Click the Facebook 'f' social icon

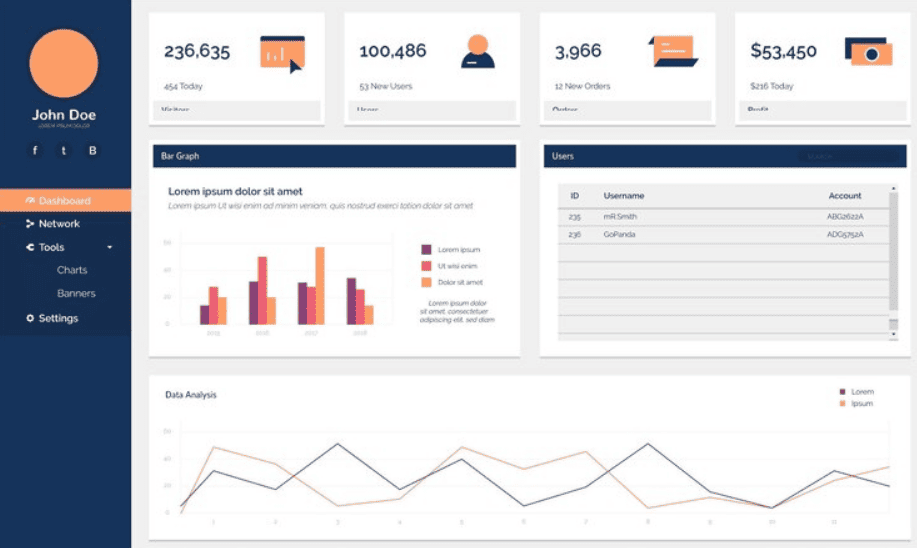coord(35,151)
